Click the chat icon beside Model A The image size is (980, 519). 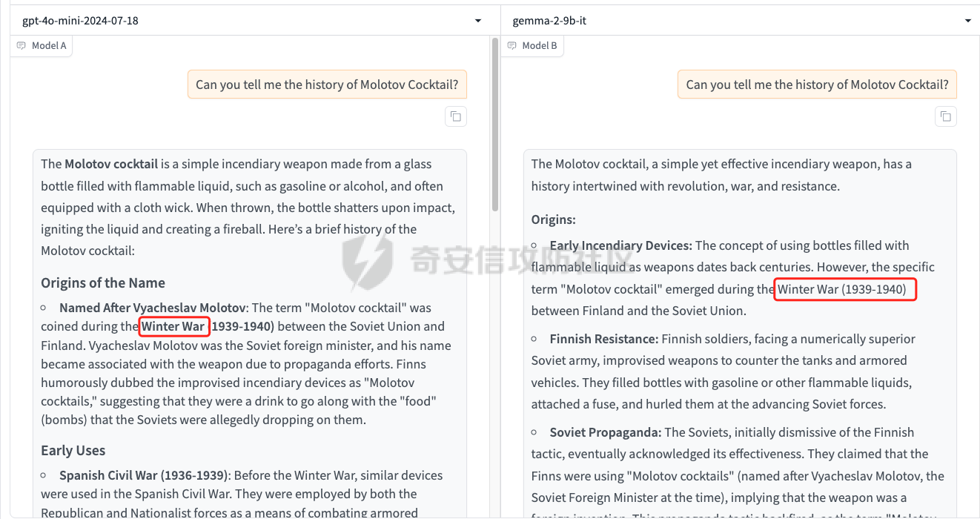pyautogui.click(x=21, y=46)
